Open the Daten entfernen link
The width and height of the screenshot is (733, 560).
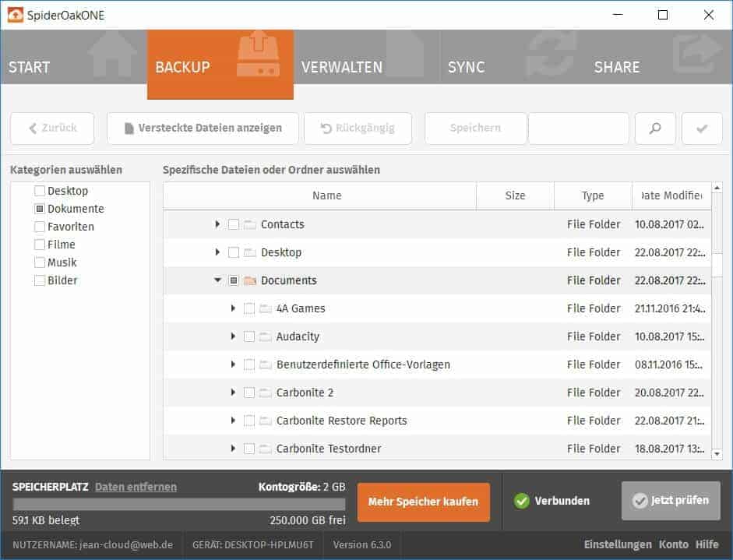[136, 487]
